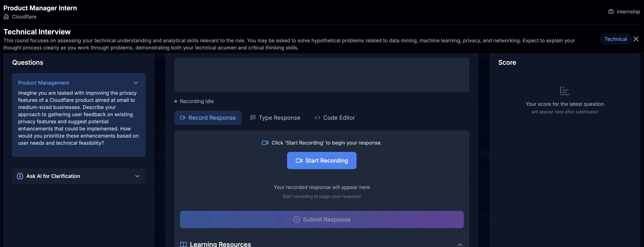
Task: Close the Technical Interview panel with X
Action: [x=636, y=39]
